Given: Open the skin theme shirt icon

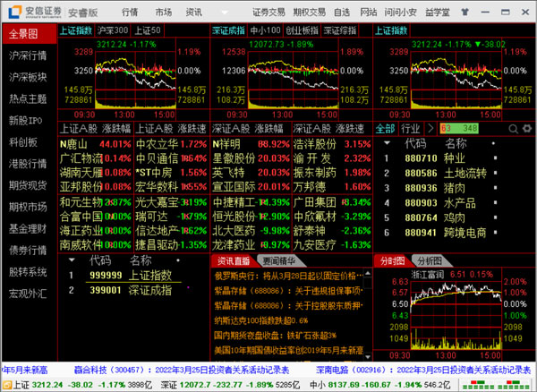Looking at the screenshot, I should [465, 13].
